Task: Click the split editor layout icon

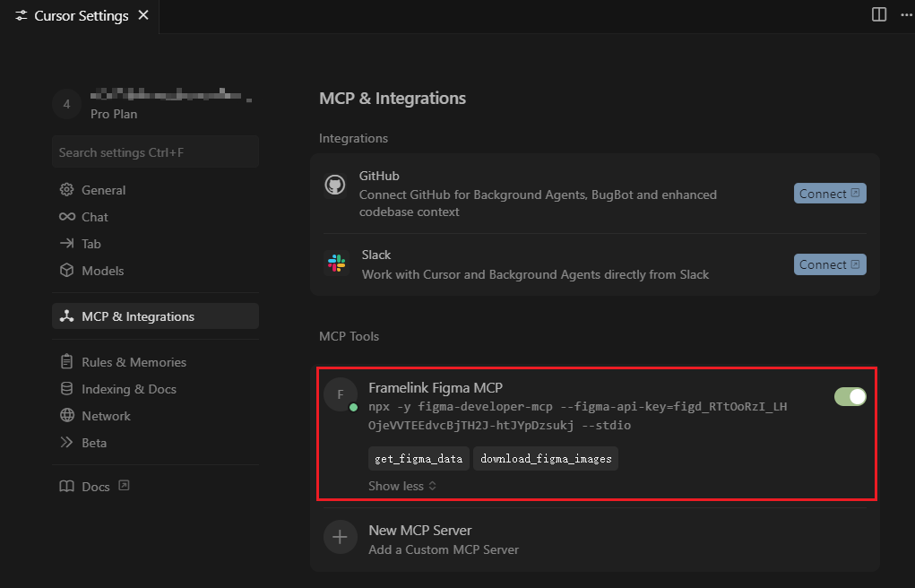Action: coord(879,14)
